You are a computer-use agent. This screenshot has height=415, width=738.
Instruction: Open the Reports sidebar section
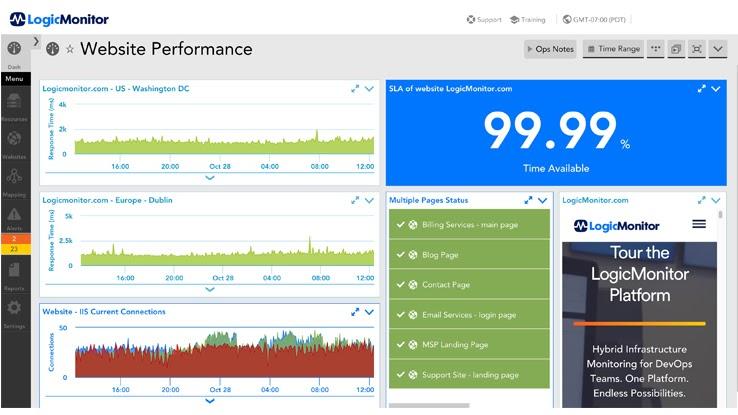pyautogui.click(x=14, y=274)
